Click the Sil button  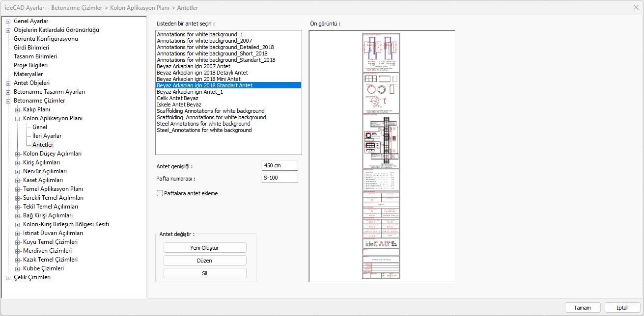(204, 273)
